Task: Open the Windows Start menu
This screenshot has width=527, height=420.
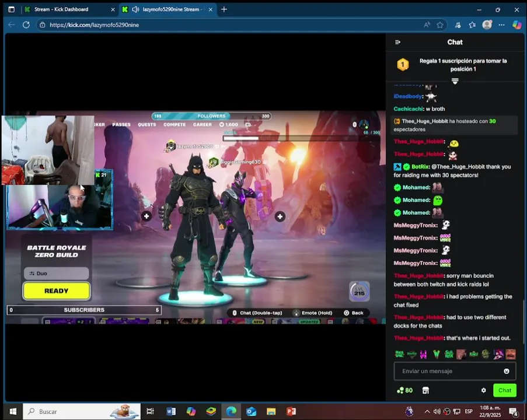Action: pos(13,411)
